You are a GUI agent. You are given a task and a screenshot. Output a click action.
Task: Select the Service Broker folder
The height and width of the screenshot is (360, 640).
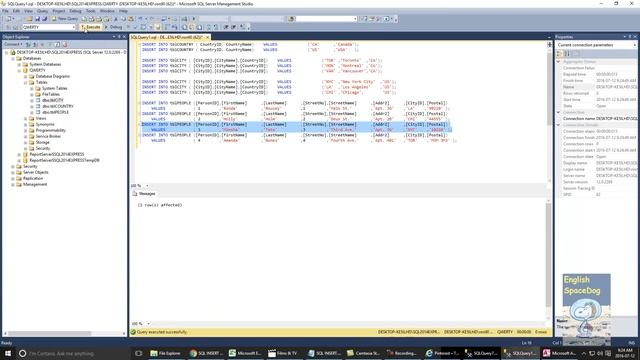(x=48, y=136)
